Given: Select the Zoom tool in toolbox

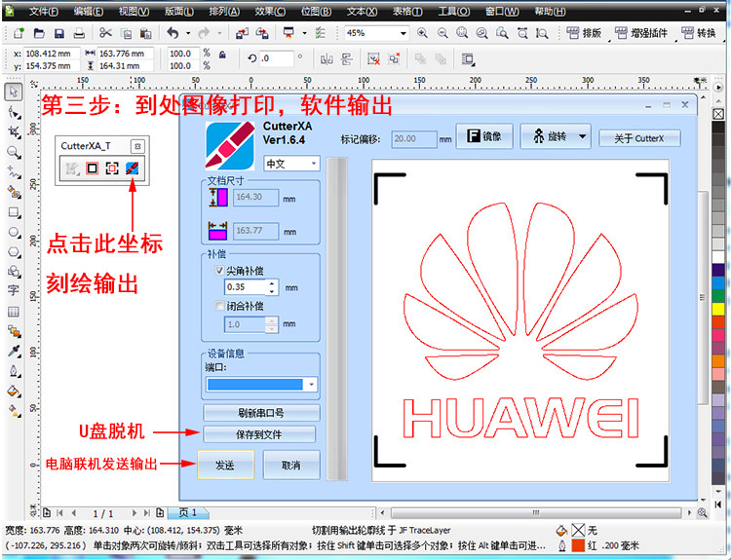Looking at the screenshot, I should (x=14, y=152).
